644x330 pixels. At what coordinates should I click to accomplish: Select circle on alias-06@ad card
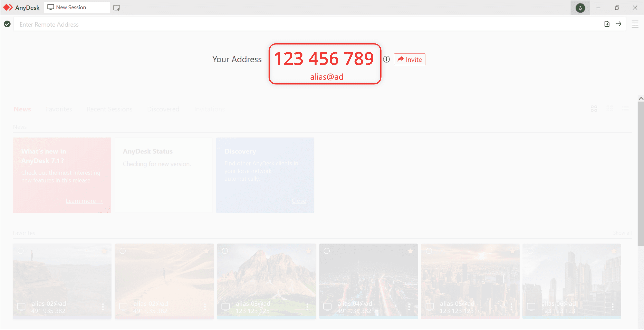pos(530,251)
